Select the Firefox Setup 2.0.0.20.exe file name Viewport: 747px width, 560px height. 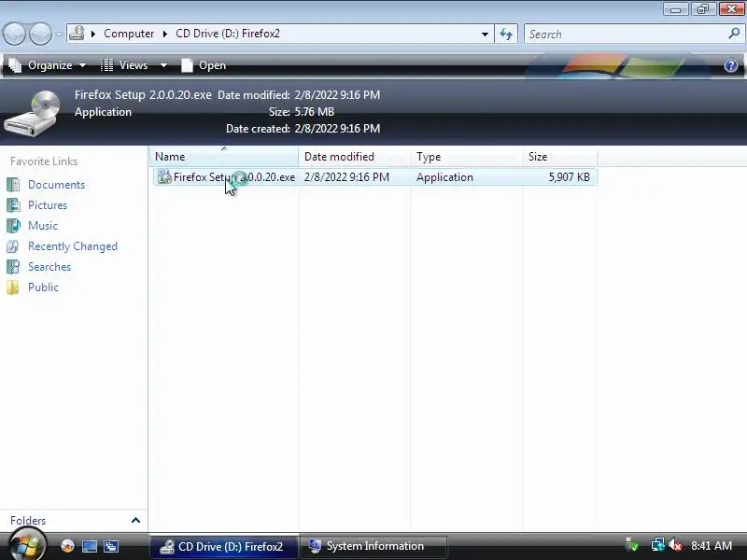pyautogui.click(x=234, y=177)
